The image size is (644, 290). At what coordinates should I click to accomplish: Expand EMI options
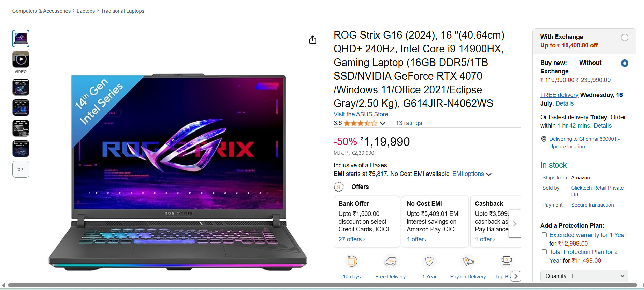tap(472, 174)
